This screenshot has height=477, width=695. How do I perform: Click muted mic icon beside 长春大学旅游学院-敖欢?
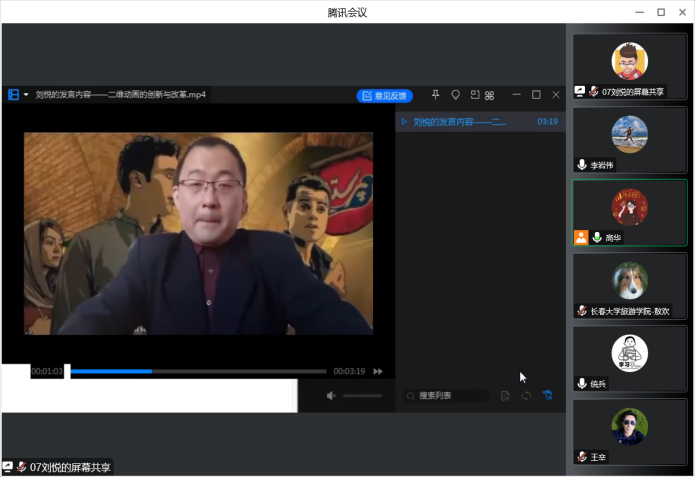[x=582, y=311]
